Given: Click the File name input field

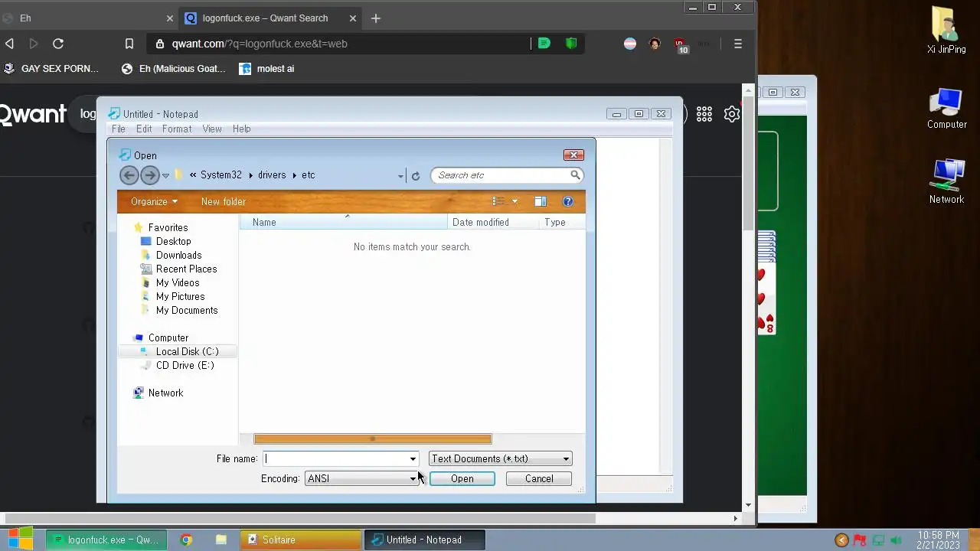Looking at the screenshot, I should (335, 459).
